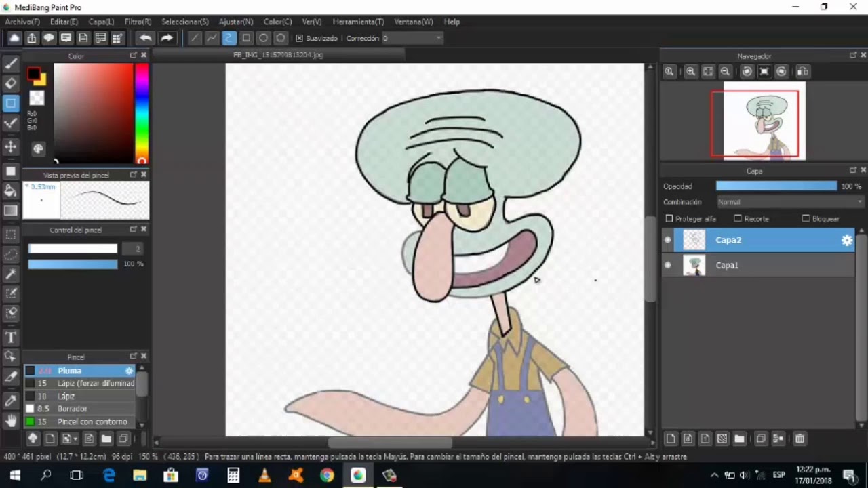Choose the straight line snap mode
Image resolution: width=868 pixels, height=488 pixels.
(x=195, y=38)
